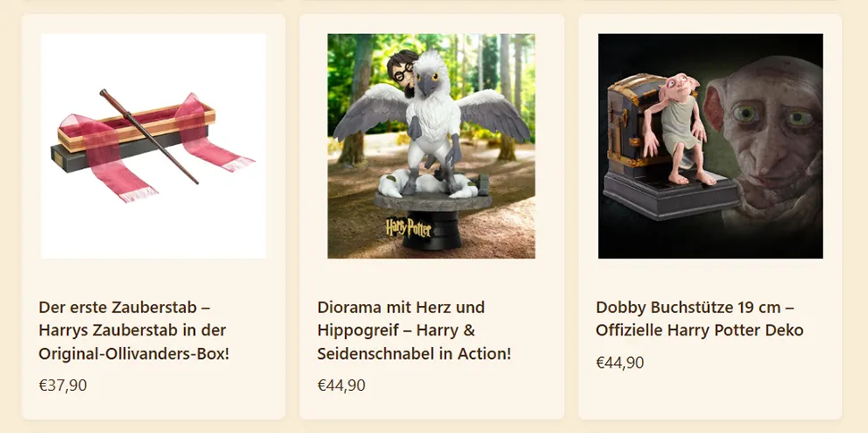Click the gold Harry Potter logo on diorama

coord(409,227)
